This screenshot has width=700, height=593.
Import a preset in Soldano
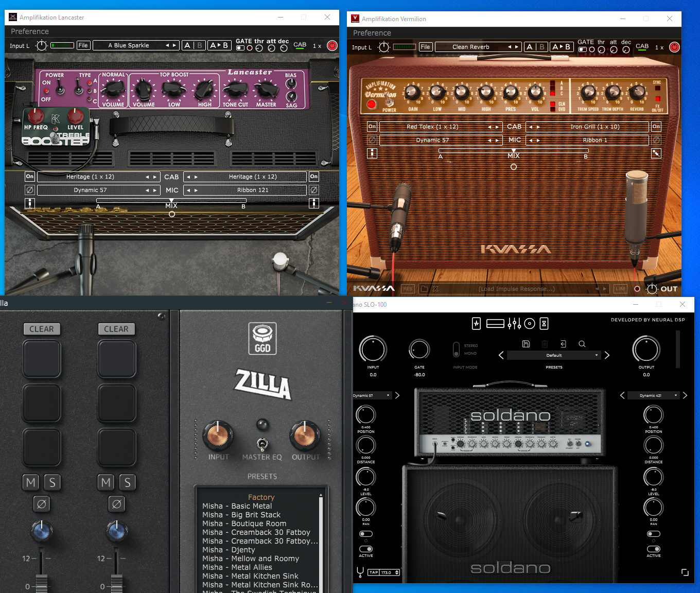pyautogui.click(x=563, y=343)
